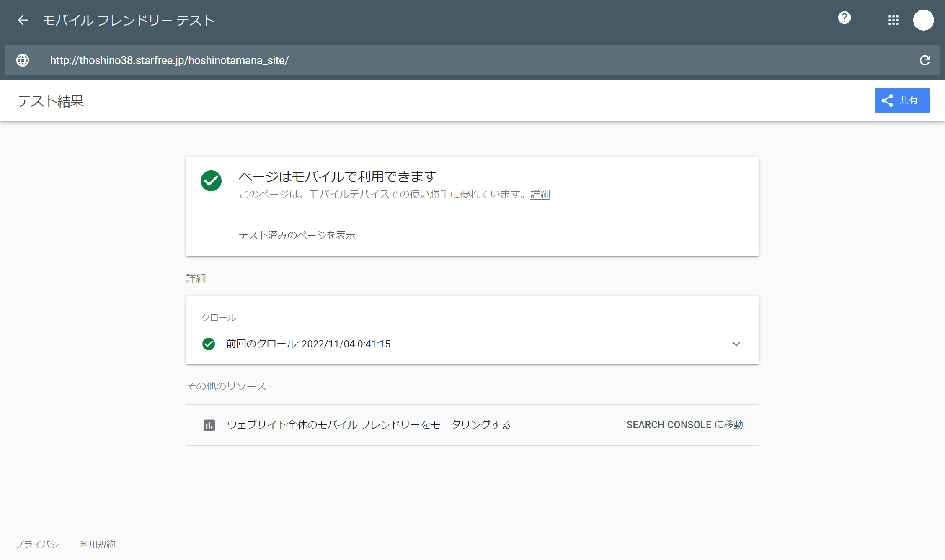Click the bar chart monitoring icon
Viewport: 945px width, 560px height.
pyautogui.click(x=209, y=425)
